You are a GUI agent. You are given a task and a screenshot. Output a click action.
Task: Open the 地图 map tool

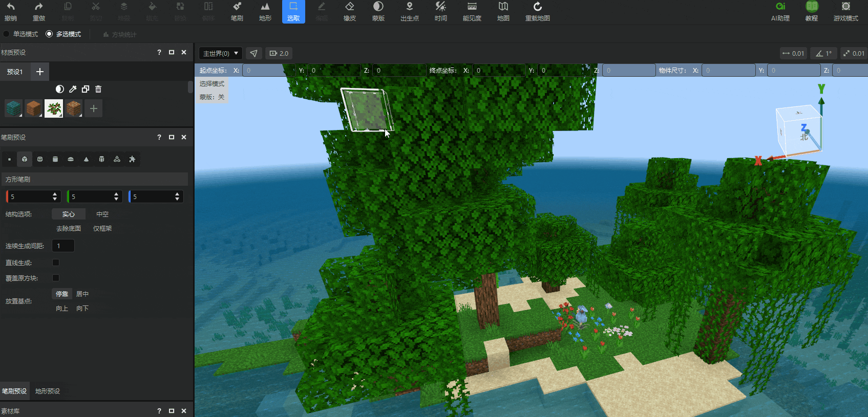coord(503,11)
